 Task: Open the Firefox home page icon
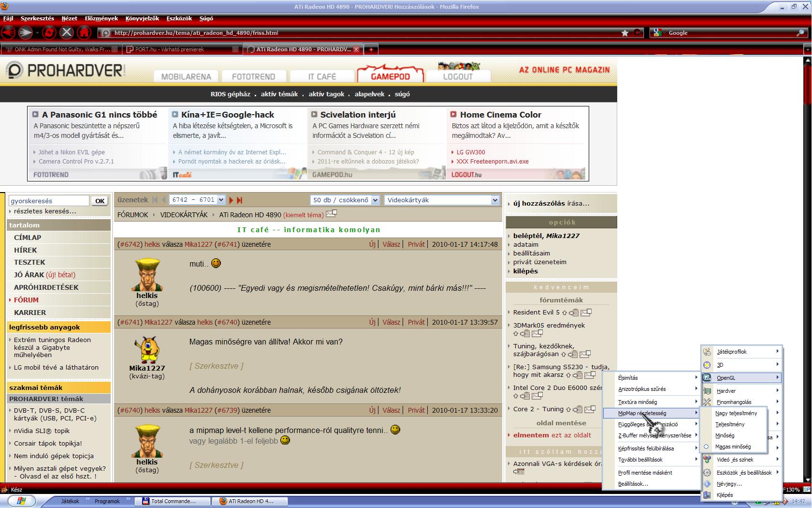tap(84, 32)
